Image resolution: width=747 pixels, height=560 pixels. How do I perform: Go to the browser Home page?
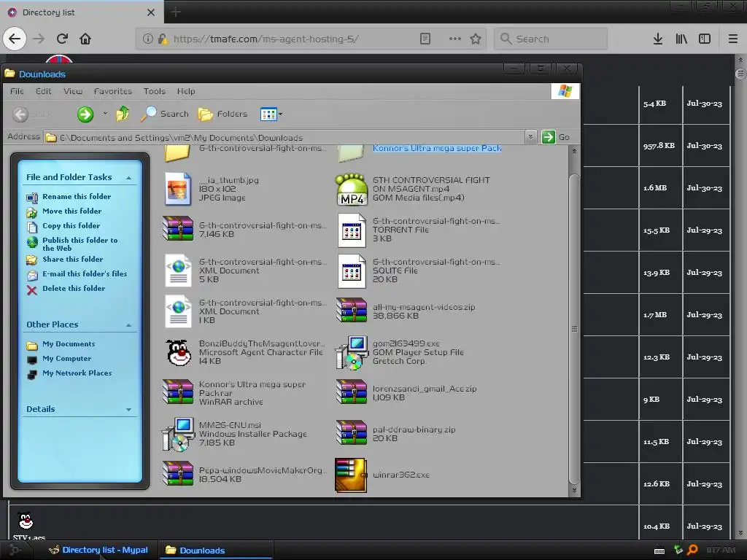[x=85, y=39]
